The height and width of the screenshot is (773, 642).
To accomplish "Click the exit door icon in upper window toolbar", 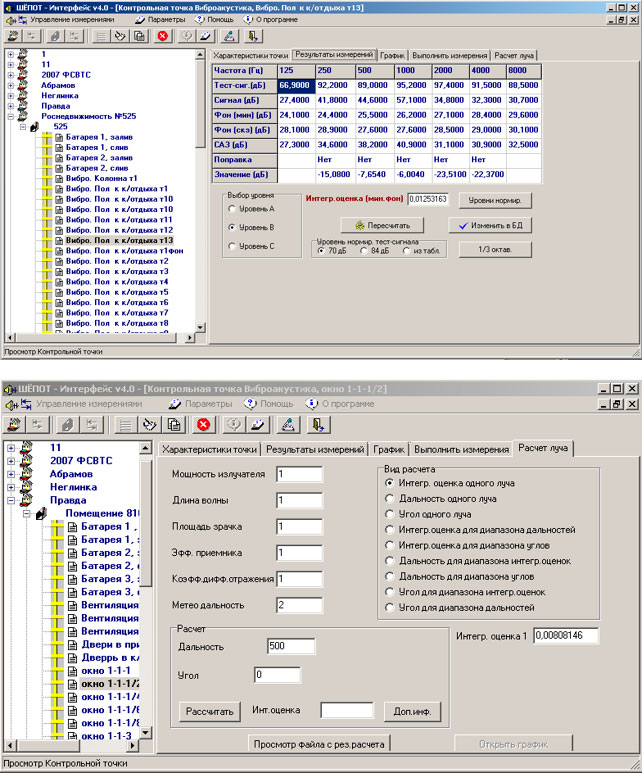I will (x=252, y=36).
